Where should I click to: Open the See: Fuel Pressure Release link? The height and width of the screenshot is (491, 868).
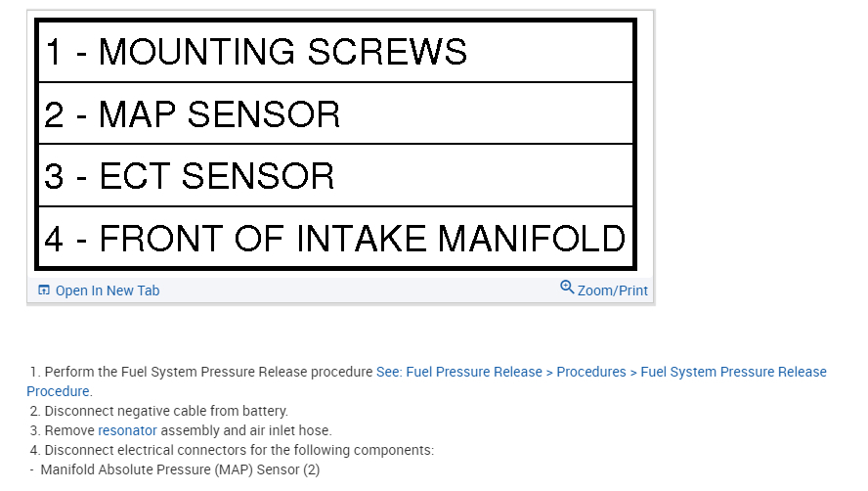[x=458, y=372]
